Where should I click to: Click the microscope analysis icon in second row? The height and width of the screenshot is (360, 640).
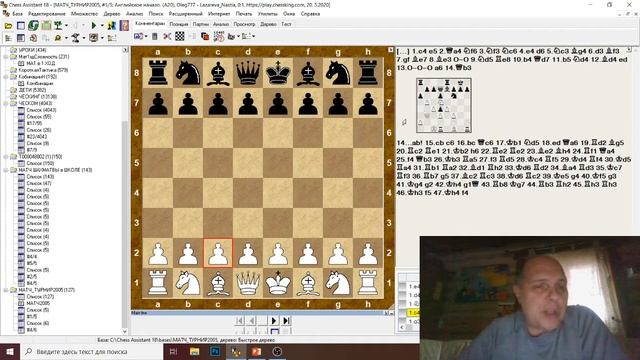tap(75, 38)
